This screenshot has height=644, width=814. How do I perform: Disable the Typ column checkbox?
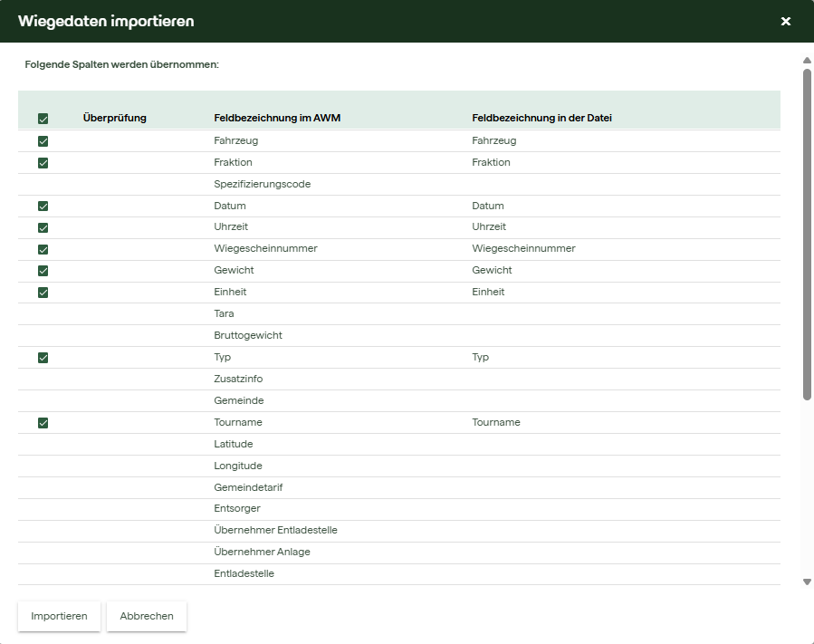43,358
